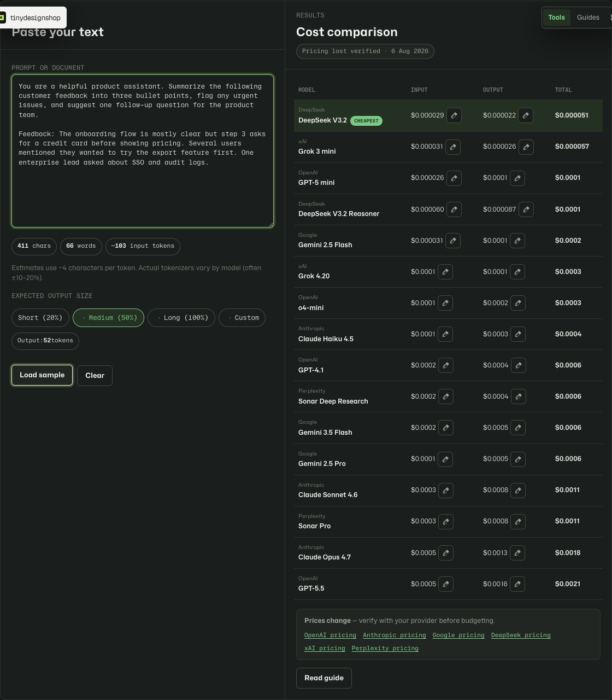
Task: Select Custom output size
Action: (x=242, y=318)
